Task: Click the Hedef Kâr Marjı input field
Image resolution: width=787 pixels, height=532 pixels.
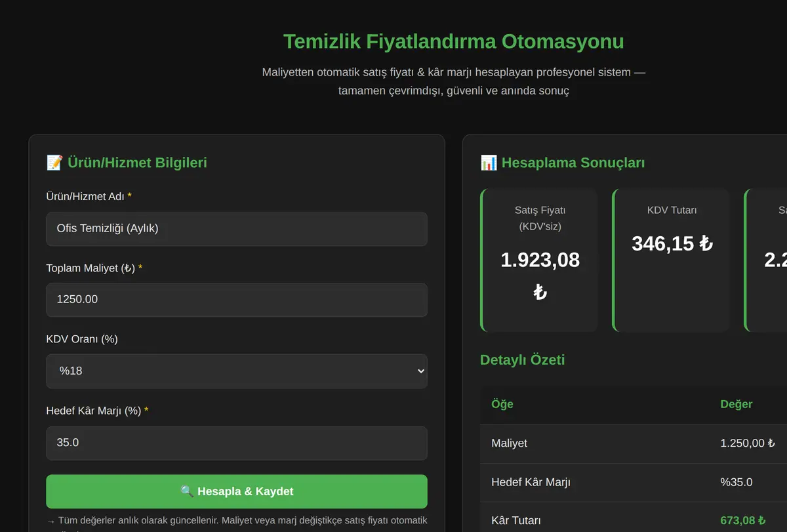Action: [x=236, y=443]
